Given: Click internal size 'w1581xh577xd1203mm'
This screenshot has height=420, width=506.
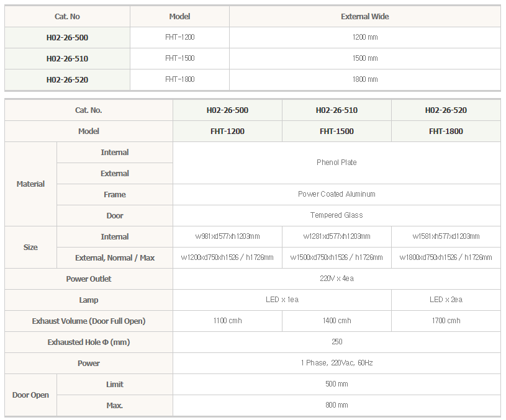Looking at the screenshot, I should point(446,236).
